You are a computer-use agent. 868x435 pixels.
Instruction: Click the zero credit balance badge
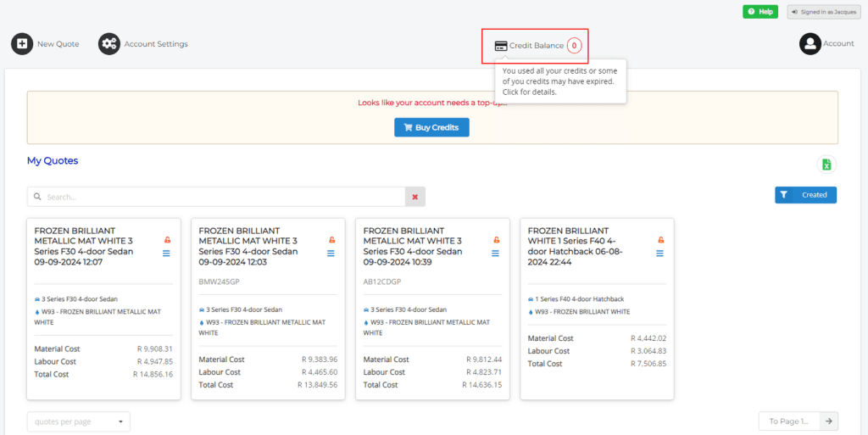pyautogui.click(x=574, y=46)
